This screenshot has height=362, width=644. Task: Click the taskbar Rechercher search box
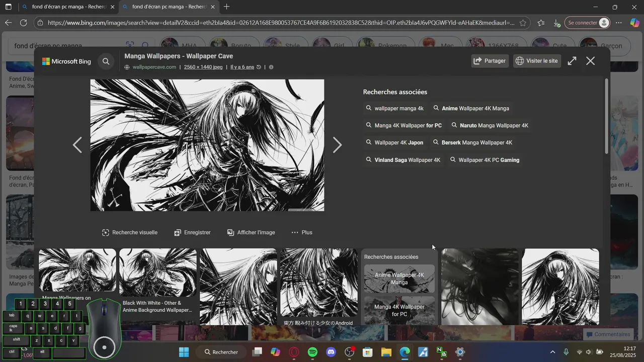[x=221, y=352]
